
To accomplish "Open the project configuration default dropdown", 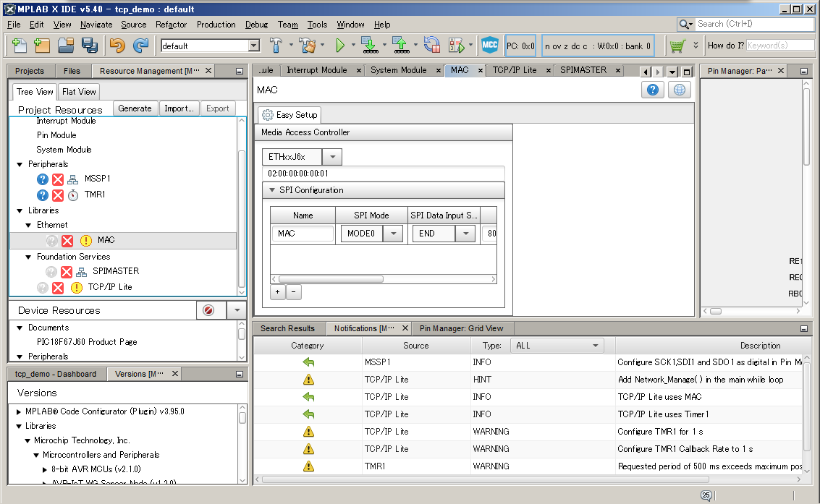I will pos(254,46).
